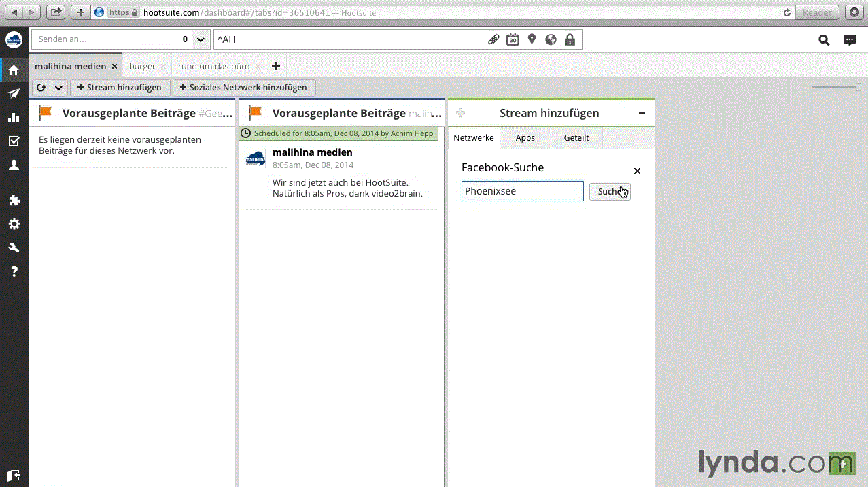Viewport: 868px width, 487px height.
Task: Add location with the pin icon
Action: tap(532, 40)
